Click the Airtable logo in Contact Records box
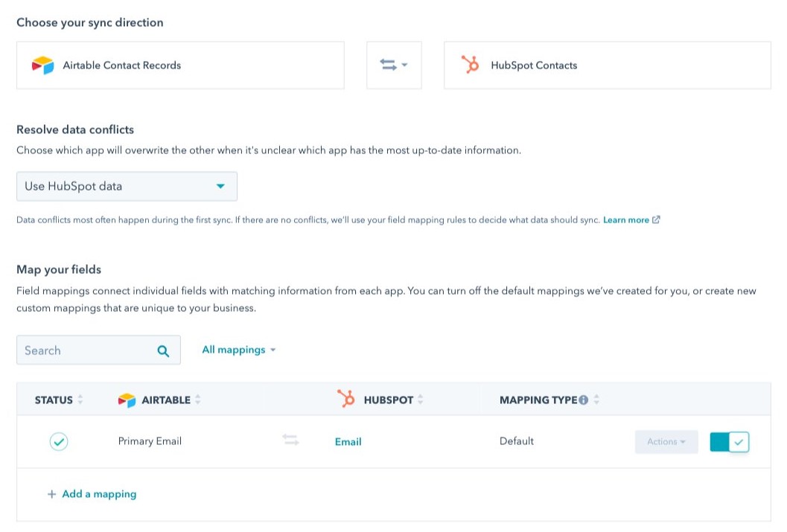 [x=42, y=65]
